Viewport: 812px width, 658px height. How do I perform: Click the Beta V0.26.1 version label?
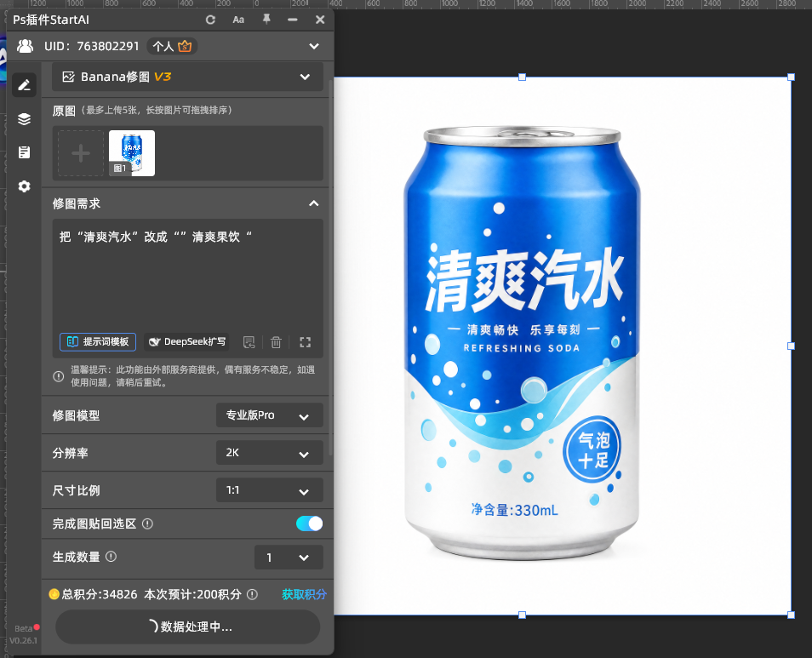[x=24, y=635]
